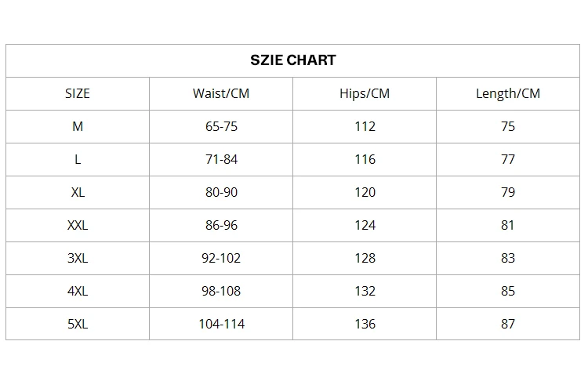The height and width of the screenshot is (392, 588).
Task: Click the hips value 136
Action: pyautogui.click(x=365, y=324)
